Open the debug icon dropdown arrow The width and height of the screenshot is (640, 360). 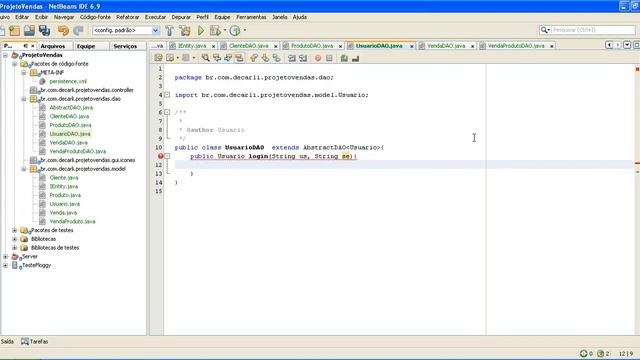(x=225, y=30)
